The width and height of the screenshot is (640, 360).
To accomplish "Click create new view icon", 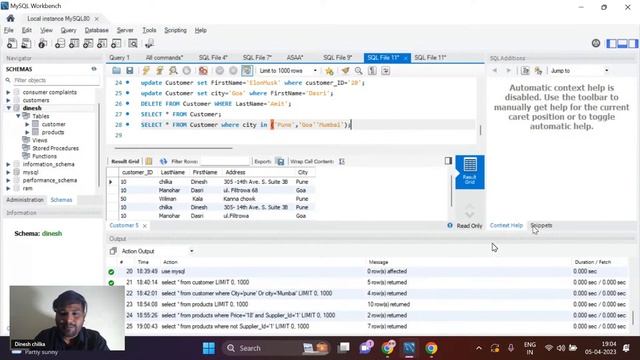I will pos(88,43).
